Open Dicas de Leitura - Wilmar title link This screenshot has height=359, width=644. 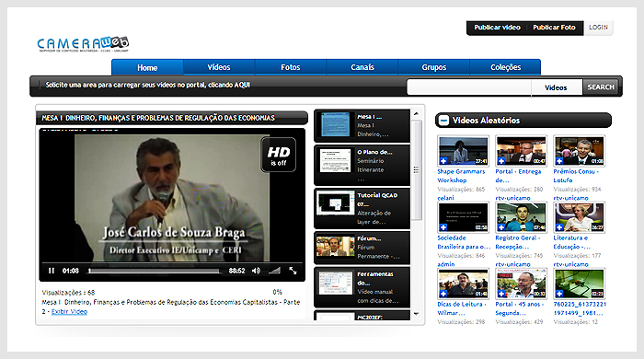(462, 308)
